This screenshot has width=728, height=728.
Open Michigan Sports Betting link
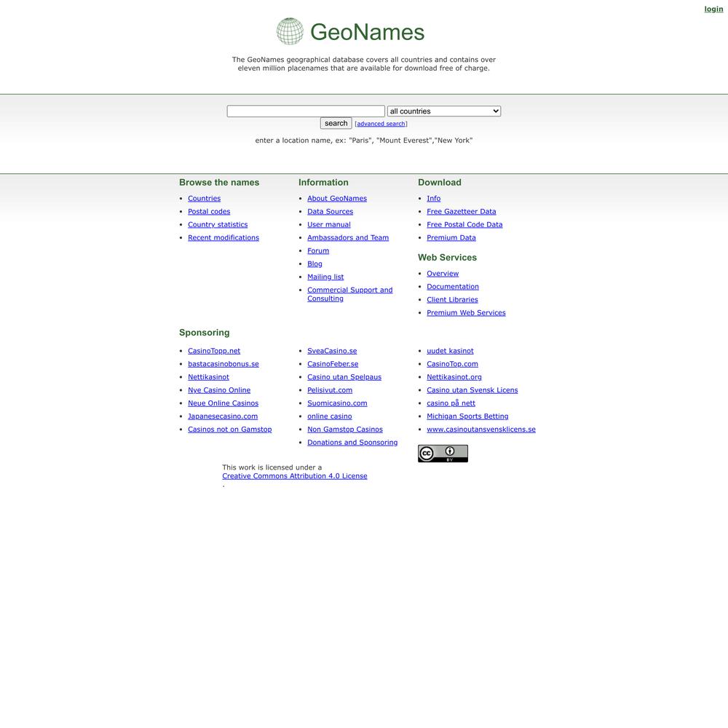[x=467, y=416]
